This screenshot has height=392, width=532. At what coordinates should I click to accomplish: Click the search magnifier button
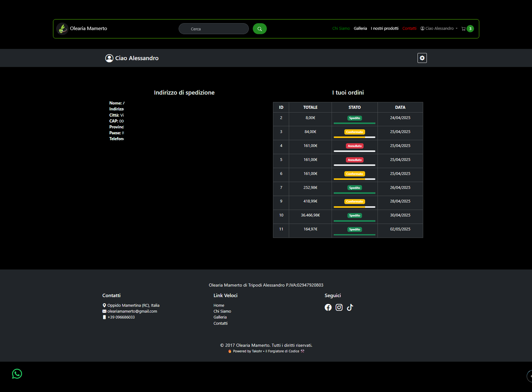click(x=260, y=29)
